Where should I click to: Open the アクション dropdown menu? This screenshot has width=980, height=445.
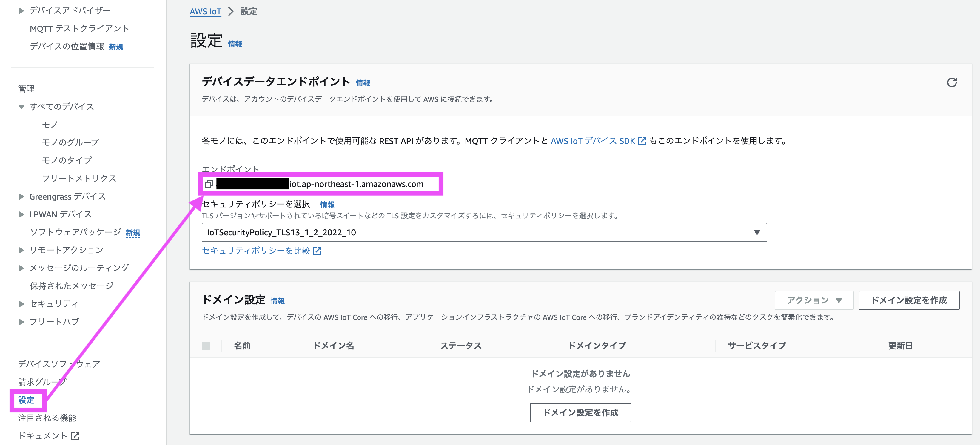[814, 300]
